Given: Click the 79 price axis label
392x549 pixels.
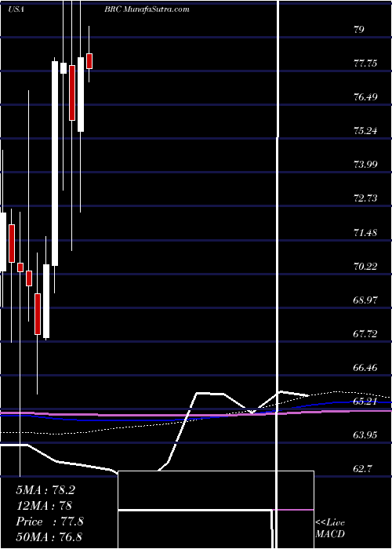Looking at the screenshot, I should (359, 30).
